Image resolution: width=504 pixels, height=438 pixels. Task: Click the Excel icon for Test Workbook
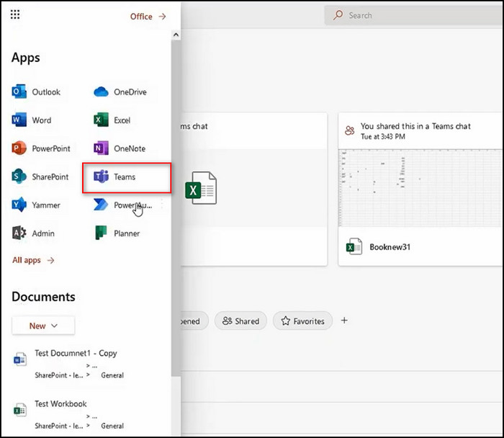click(x=19, y=410)
